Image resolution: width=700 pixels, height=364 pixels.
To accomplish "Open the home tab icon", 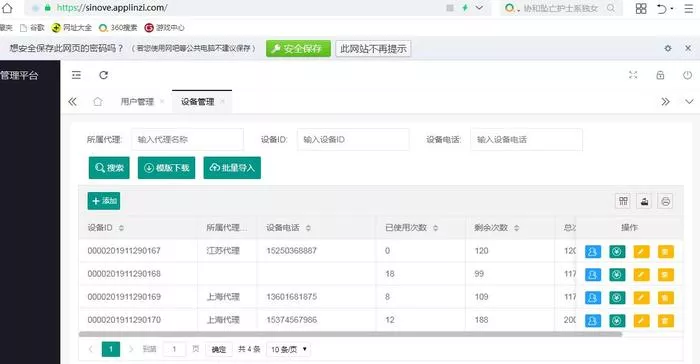I will coord(97,102).
